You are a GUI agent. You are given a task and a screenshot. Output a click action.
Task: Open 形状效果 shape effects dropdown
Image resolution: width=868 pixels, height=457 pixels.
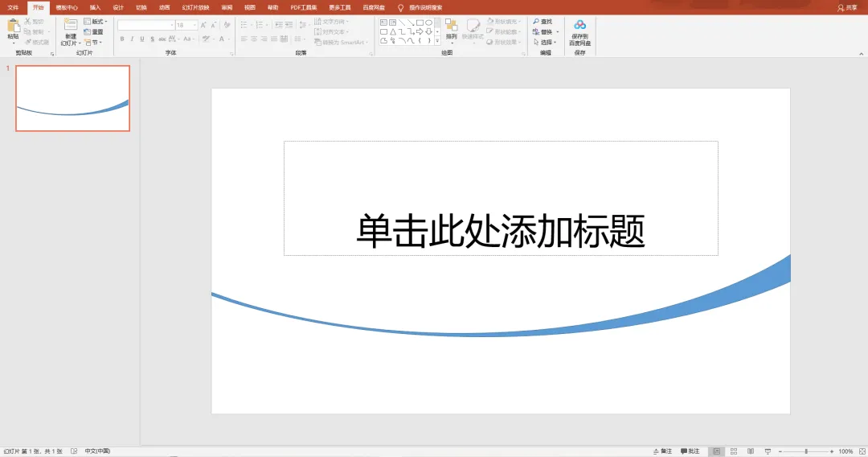coord(504,42)
